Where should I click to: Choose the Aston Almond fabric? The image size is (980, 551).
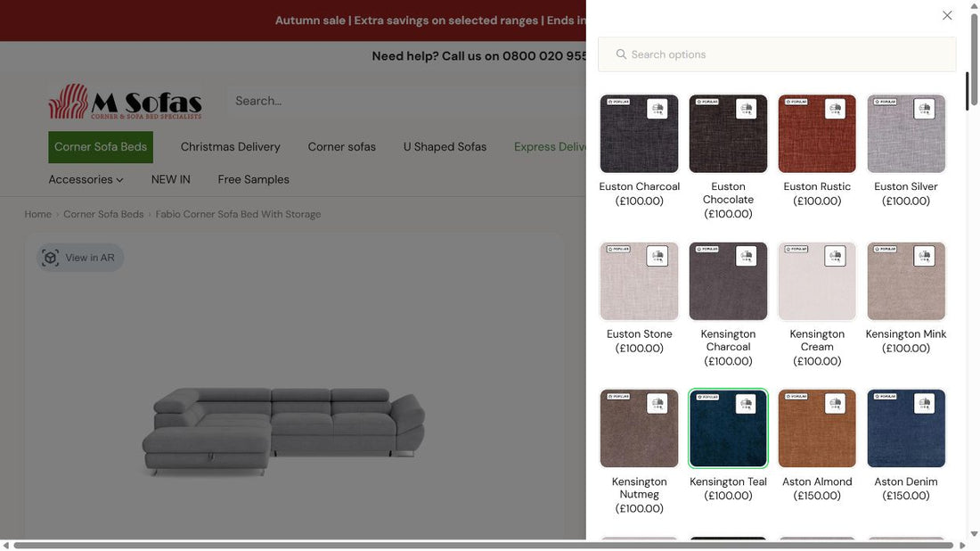pyautogui.click(x=817, y=429)
